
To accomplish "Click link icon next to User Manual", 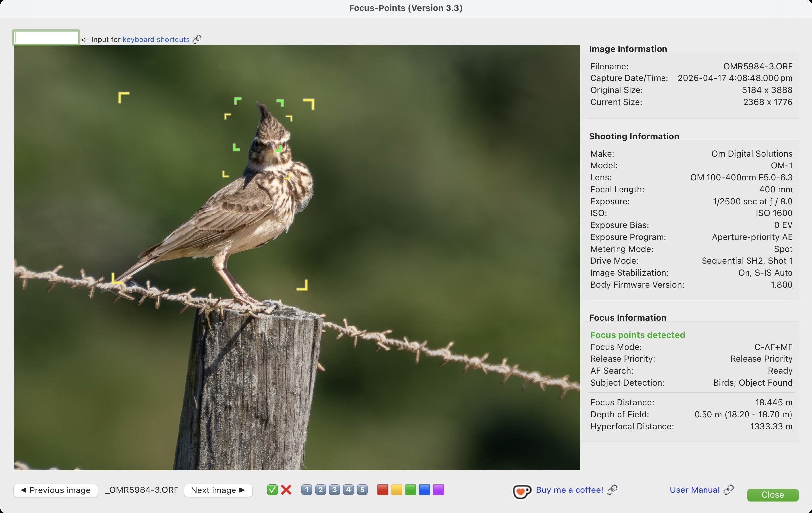I will [x=729, y=490].
